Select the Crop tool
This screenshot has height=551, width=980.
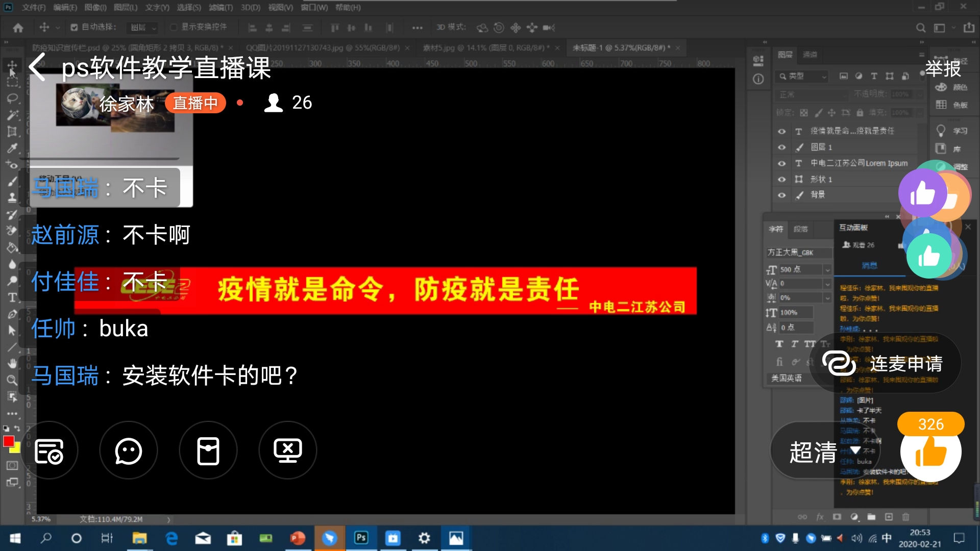tap(12, 132)
